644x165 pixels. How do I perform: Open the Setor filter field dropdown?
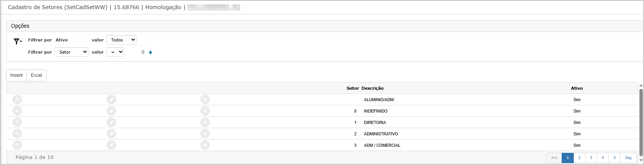[71, 52]
